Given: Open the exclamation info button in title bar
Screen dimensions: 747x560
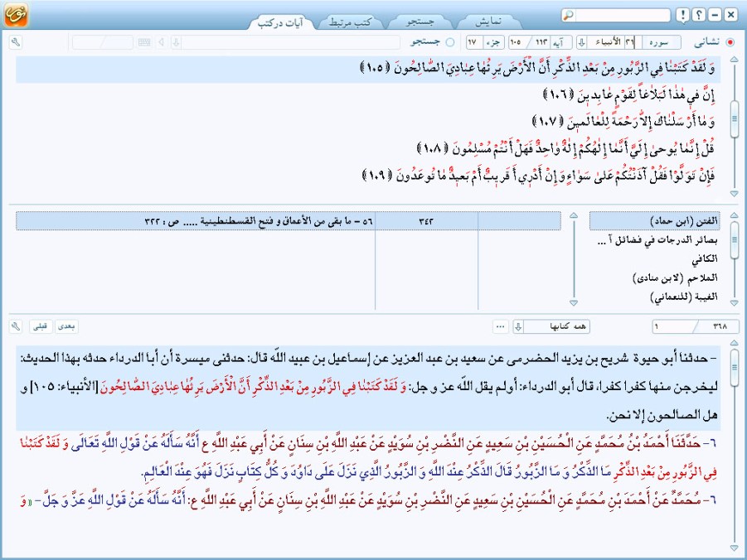Looking at the screenshot, I should [x=682, y=15].
